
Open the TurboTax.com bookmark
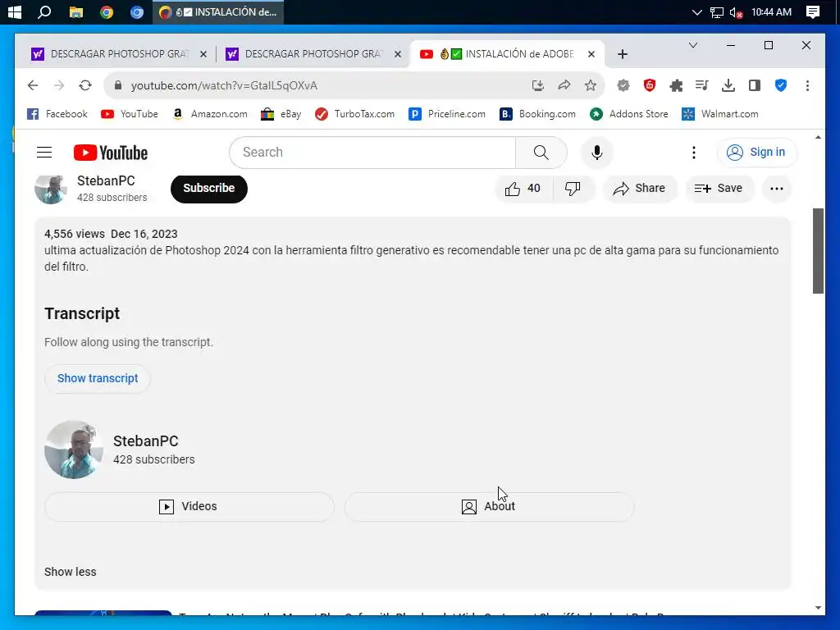point(354,114)
